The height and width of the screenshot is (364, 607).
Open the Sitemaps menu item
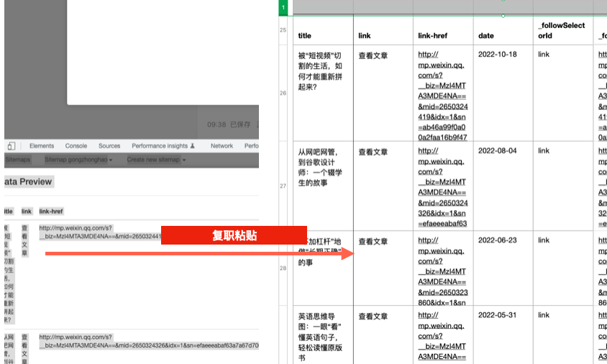pyautogui.click(x=18, y=160)
